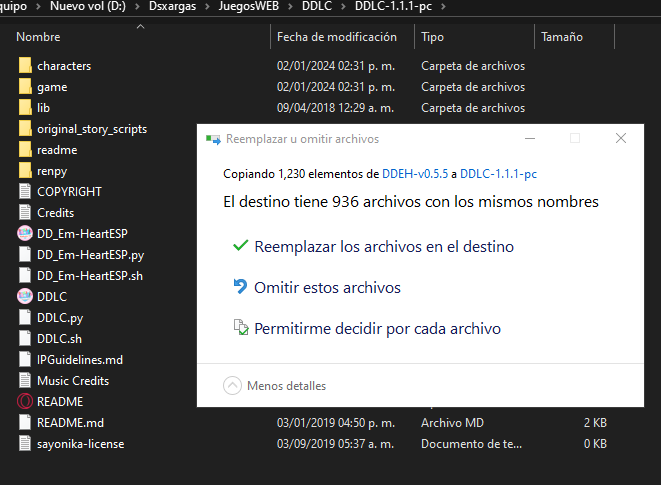Image resolution: width=661 pixels, height=485 pixels.
Task: Click the Menos detalles label
Action: point(286,385)
